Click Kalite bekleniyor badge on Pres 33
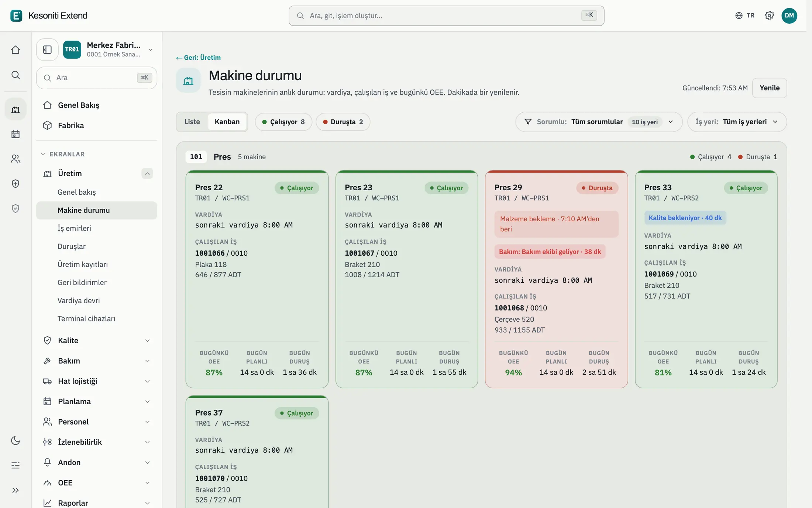Screen dimensions: 812x508 coord(685,218)
